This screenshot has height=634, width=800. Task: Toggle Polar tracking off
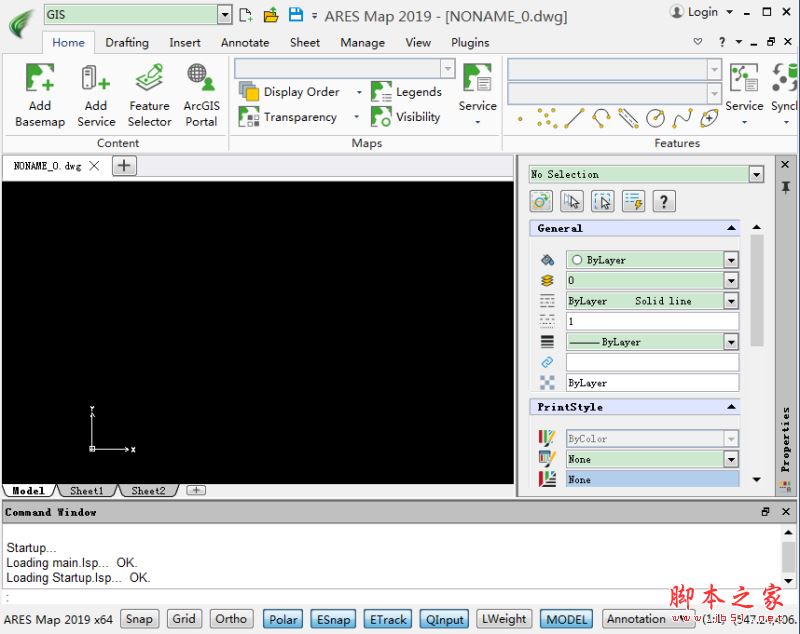(283, 619)
